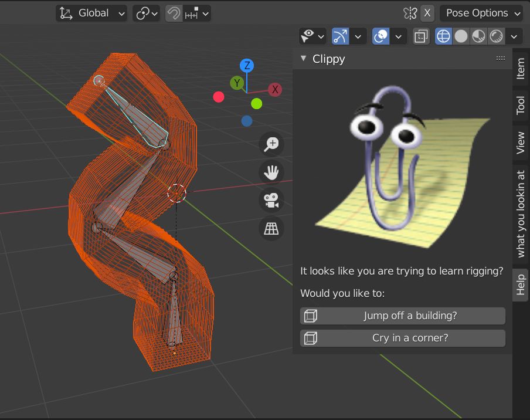Enable X-Ray mode in the header
530x420 pixels.
(420, 36)
